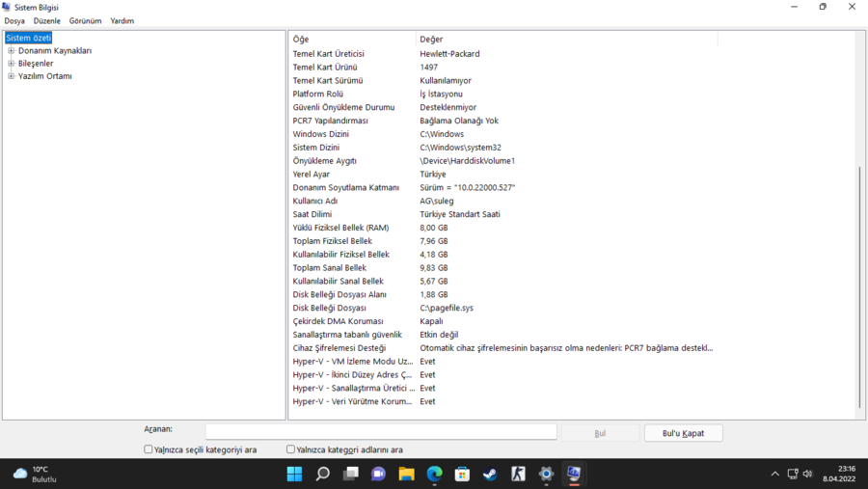The image size is (868, 489).
Task: Click Sistem Bilgisi title bar icon
Action: tap(7, 7)
